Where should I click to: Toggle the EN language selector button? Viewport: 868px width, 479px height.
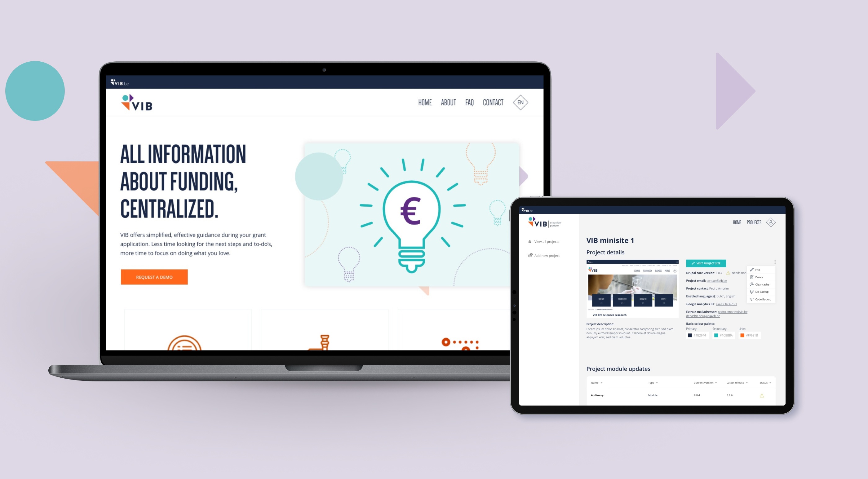(520, 103)
